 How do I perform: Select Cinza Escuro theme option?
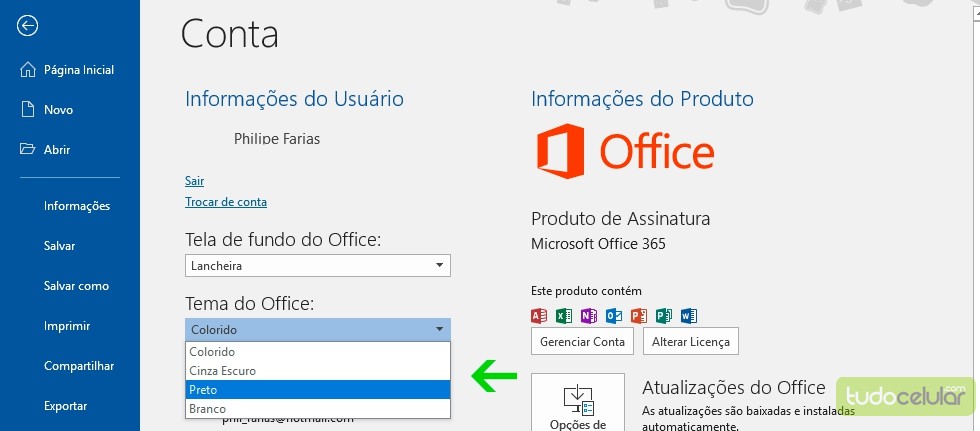pyautogui.click(x=318, y=371)
